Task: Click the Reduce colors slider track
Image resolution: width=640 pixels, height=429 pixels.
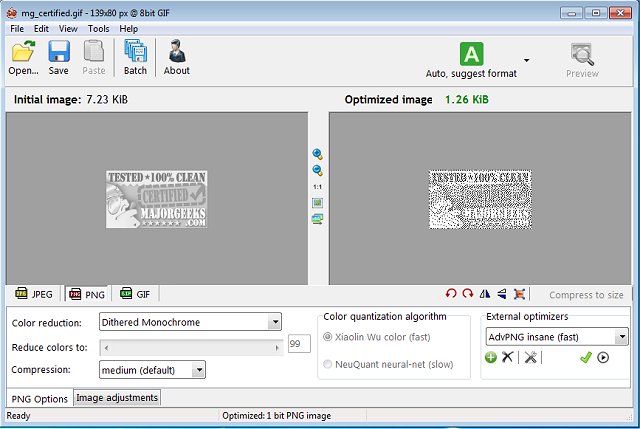Action: tap(191, 348)
